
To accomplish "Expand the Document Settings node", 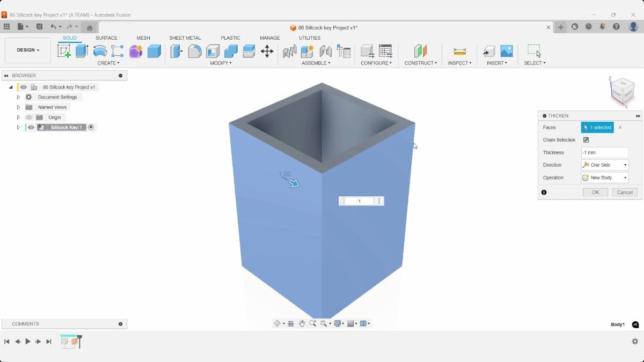I will click(18, 97).
